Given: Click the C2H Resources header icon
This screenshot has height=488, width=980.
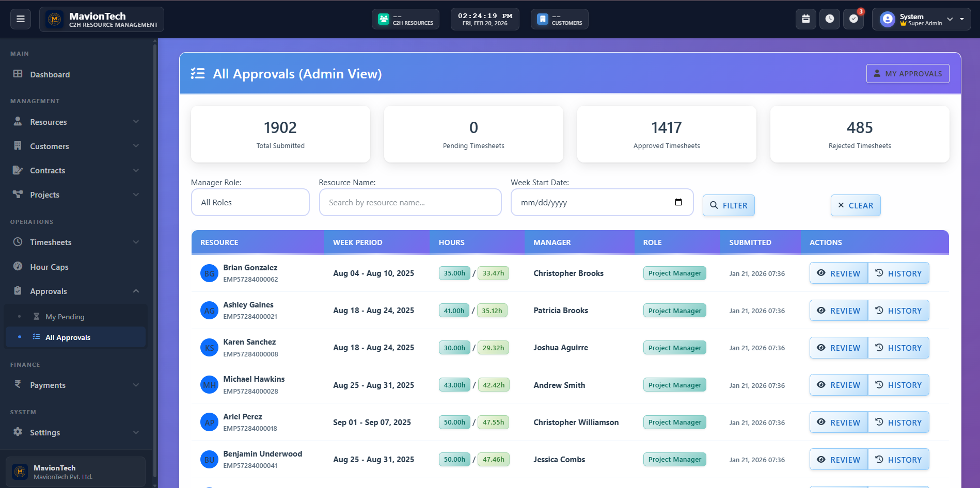Looking at the screenshot, I should [384, 19].
